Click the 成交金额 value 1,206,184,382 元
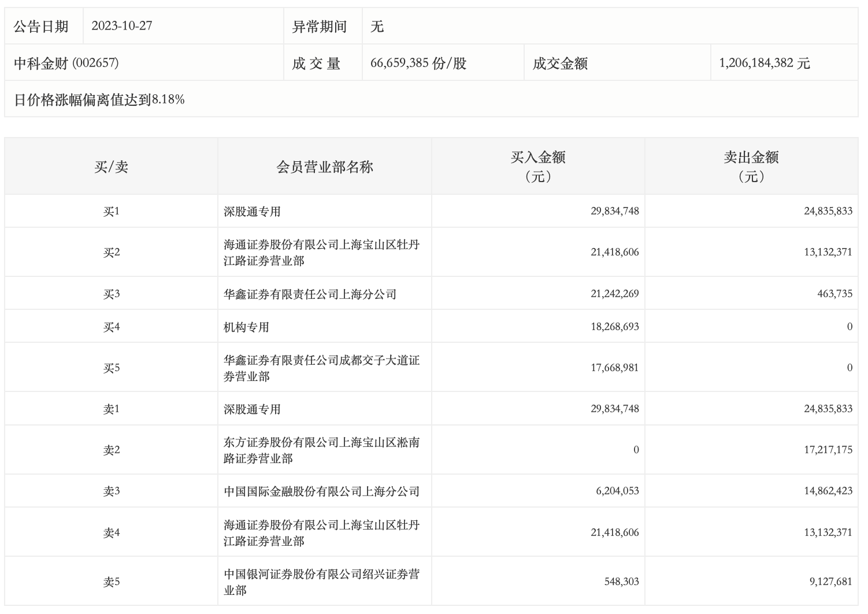The height and width of the screenshot is (614, 868). click(764, 63)
